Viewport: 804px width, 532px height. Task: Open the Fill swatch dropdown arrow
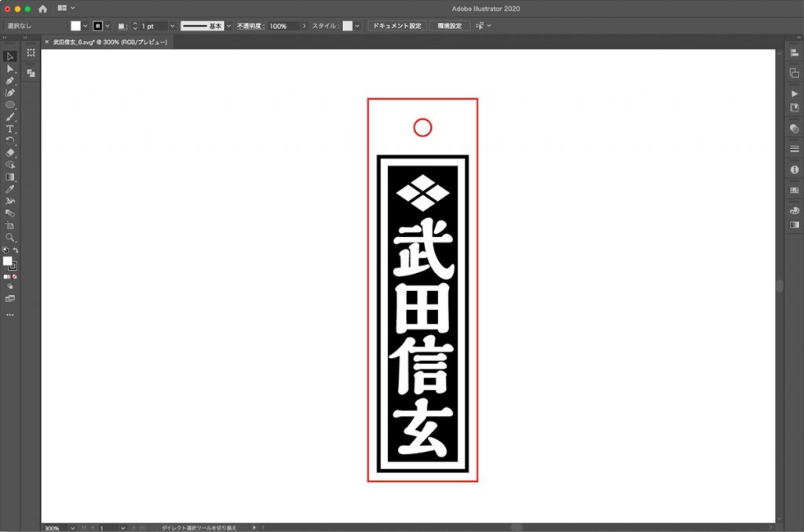point(85,26)
